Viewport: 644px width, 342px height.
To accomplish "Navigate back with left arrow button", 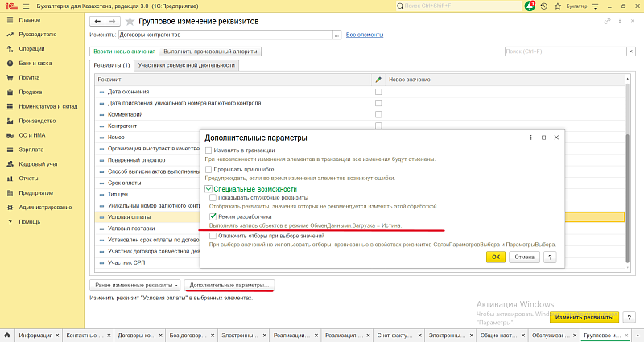I will (x=97, y=21).
